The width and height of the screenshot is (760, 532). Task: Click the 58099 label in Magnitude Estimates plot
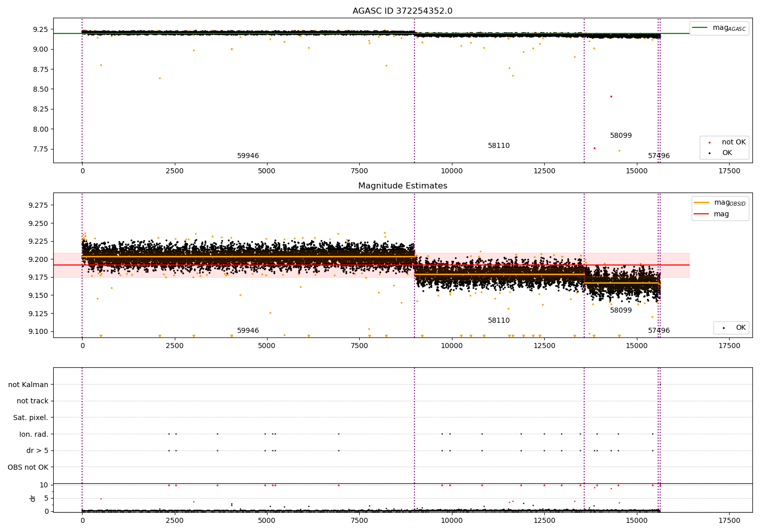pos(621,311)
